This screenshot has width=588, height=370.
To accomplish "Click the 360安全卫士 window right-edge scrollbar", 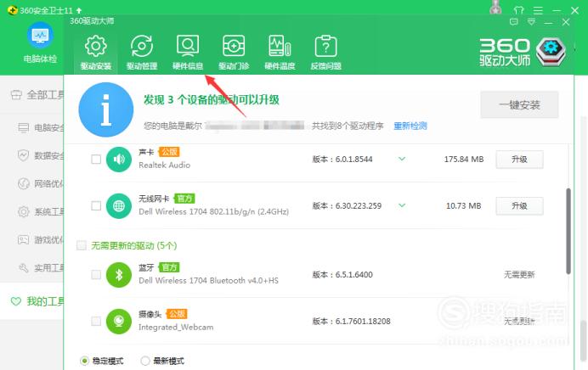I will [x=584, y=340].
